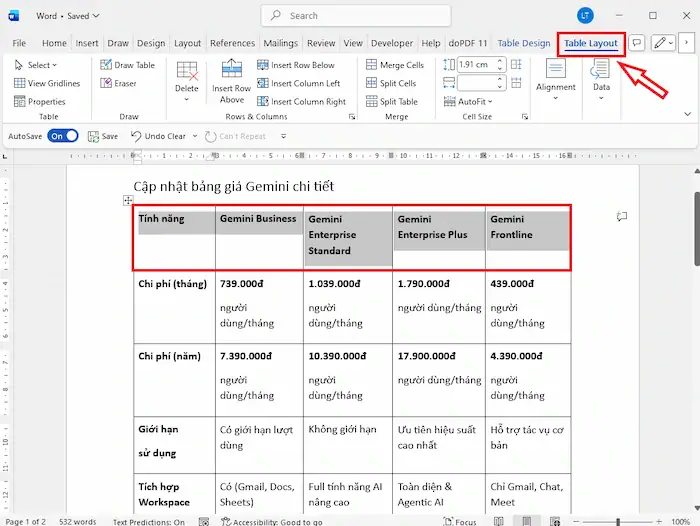Toggle View Gridlines
This screenshot has height=526, width=700.
point(46,84)
